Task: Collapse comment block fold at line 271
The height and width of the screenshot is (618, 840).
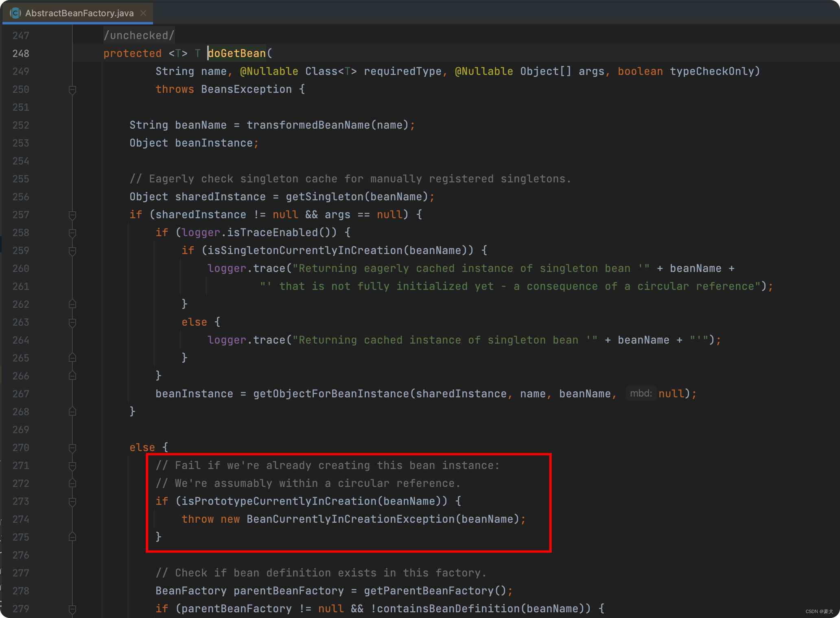Action: pos(72,466)
